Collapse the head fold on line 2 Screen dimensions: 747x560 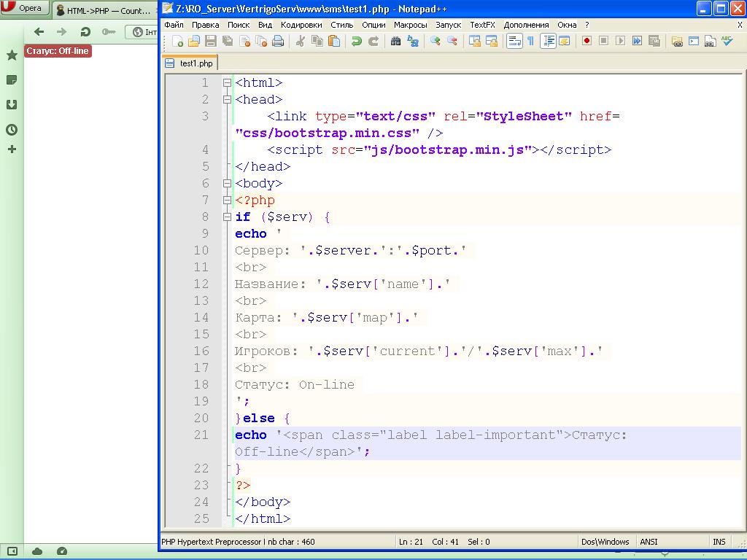228,99
